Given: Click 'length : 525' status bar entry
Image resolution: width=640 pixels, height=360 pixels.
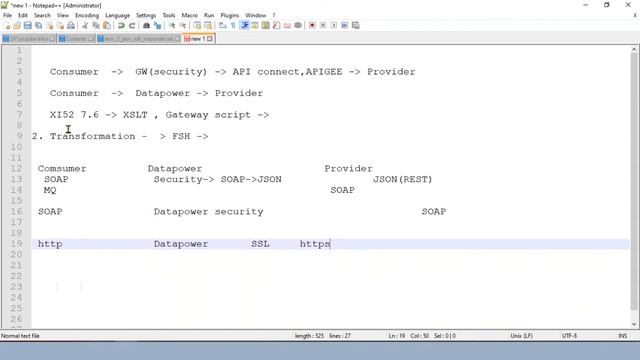Looking at the screenshot, I should 309,336.
